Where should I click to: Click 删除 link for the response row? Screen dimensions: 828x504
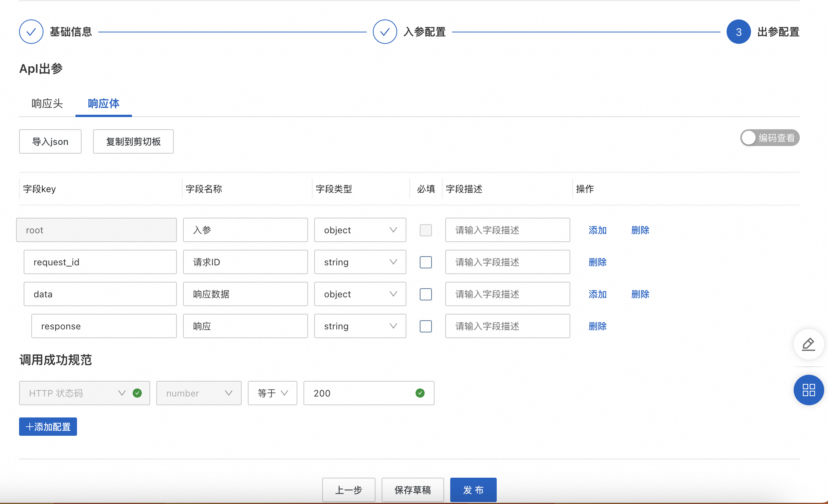click(x=597, y=326)
